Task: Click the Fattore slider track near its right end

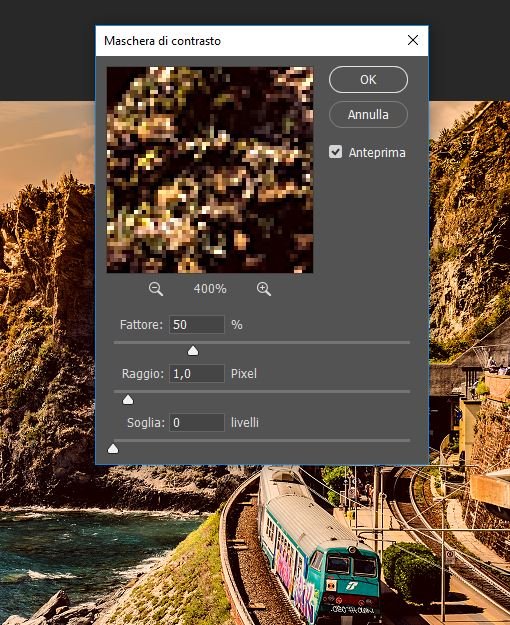Action: tap(399, 342)
